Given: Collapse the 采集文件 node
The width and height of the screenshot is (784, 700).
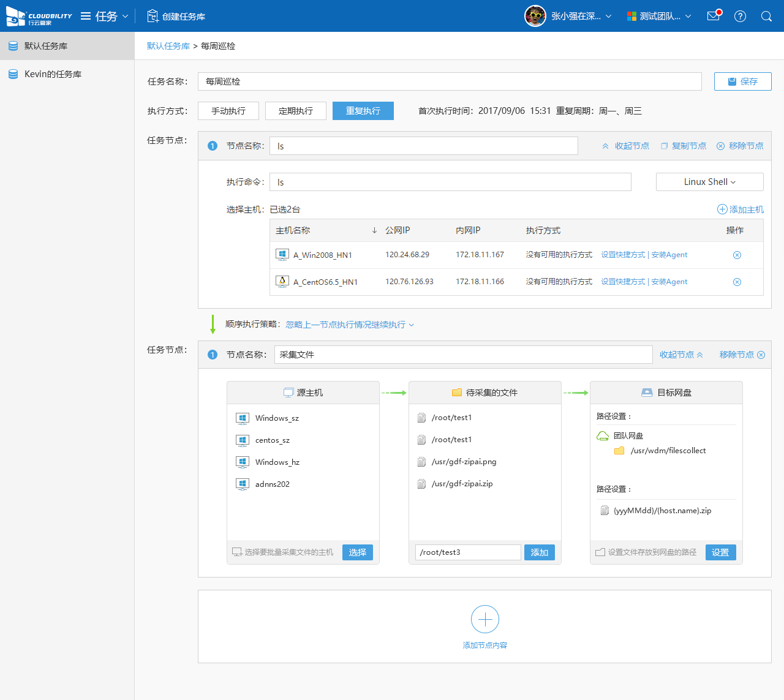Looking at the screenshot, I should point(680,355).
